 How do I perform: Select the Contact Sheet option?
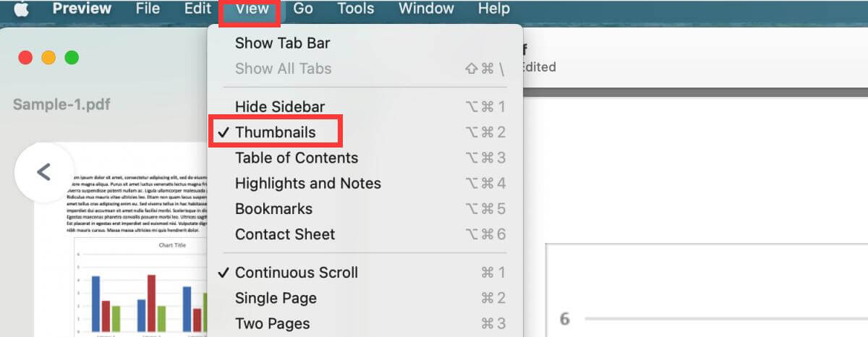point(285,234)
